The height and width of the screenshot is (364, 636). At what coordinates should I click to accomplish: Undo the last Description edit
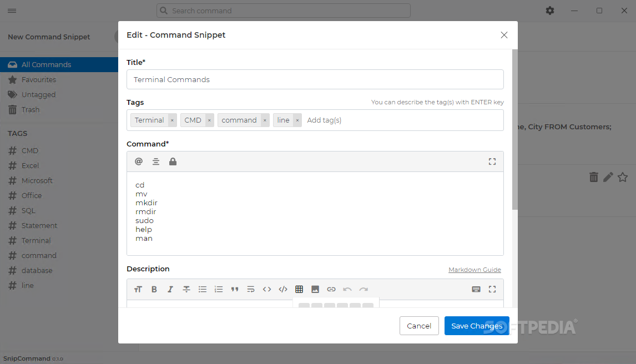347,290
